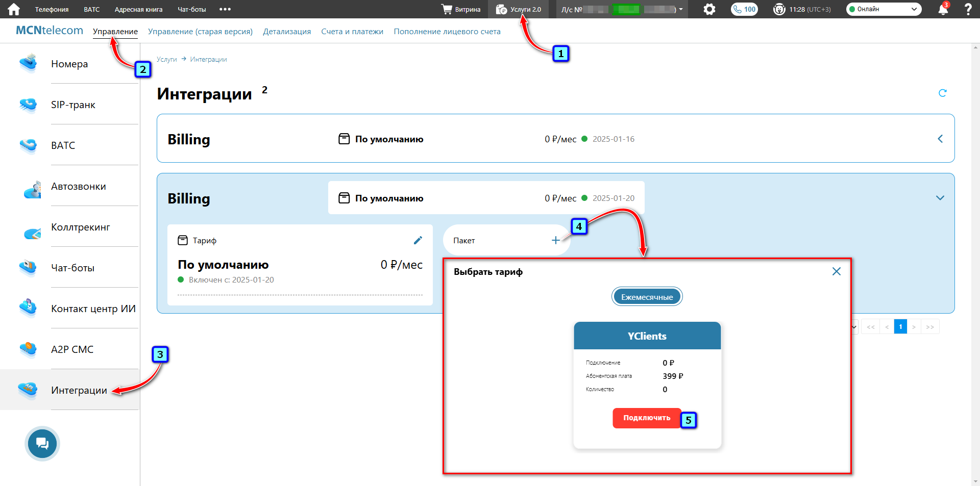Open Чат-боты top menu
The image size is (980, 486).
click(192, 9)
